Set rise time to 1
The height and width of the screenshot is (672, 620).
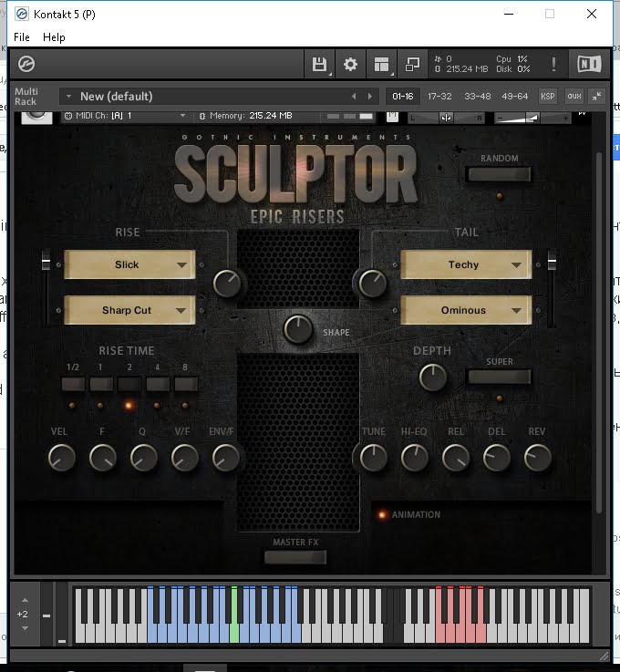(101, 384)
